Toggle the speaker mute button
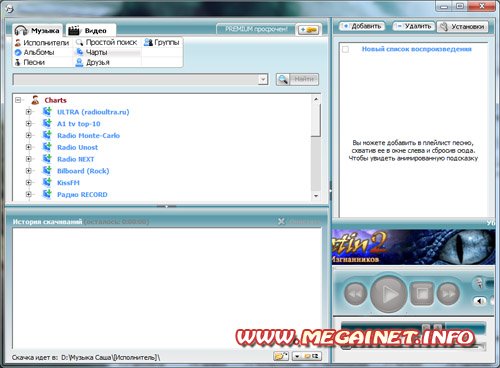 [x=480, y=301]
